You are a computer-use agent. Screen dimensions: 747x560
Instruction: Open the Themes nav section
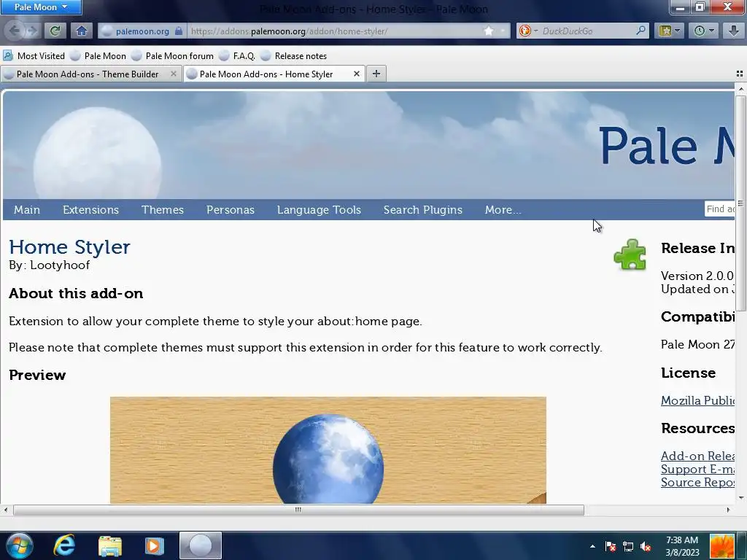coord(163,209)
